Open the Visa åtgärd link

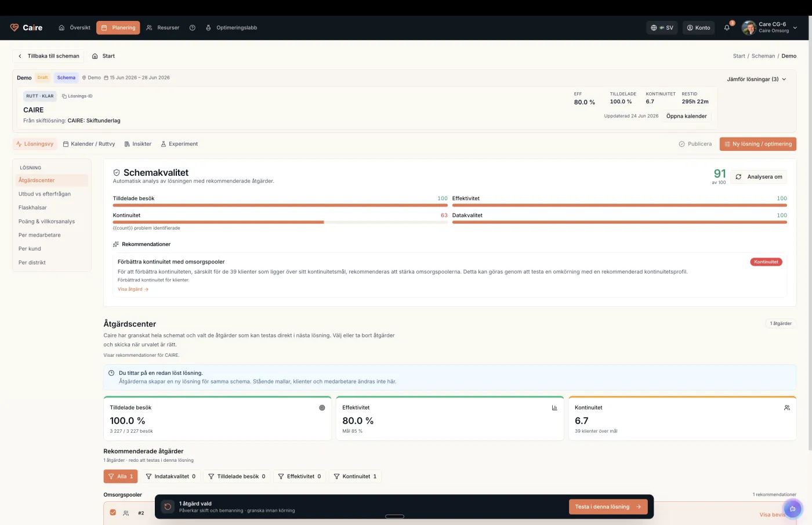click(133, 289)
